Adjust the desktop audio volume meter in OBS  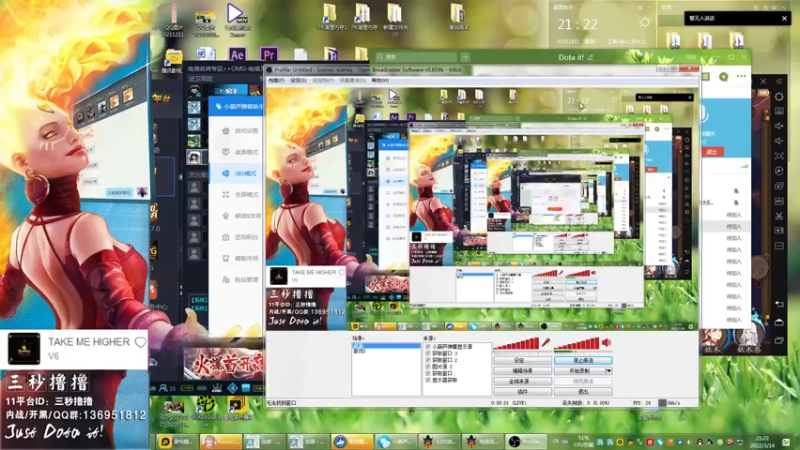point(577,344)
